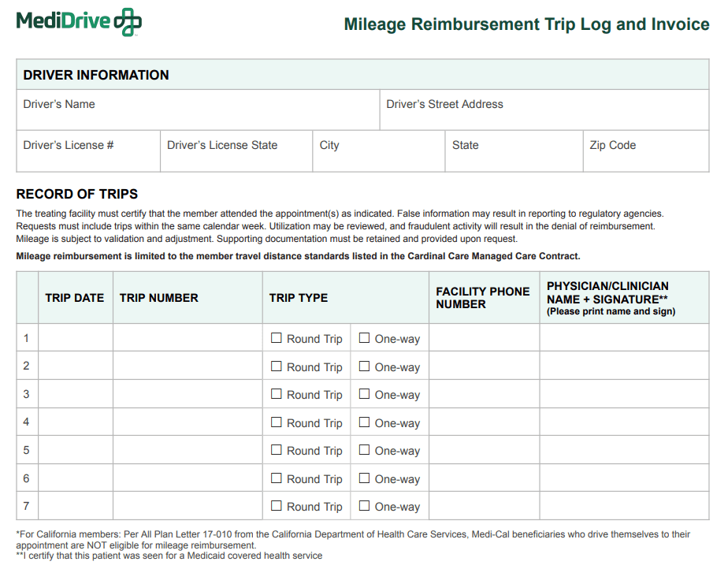Check Round Trip for trip row 7
Viewport: 728px width, 569px height.
pyautogui.click(x=277, y=505)
